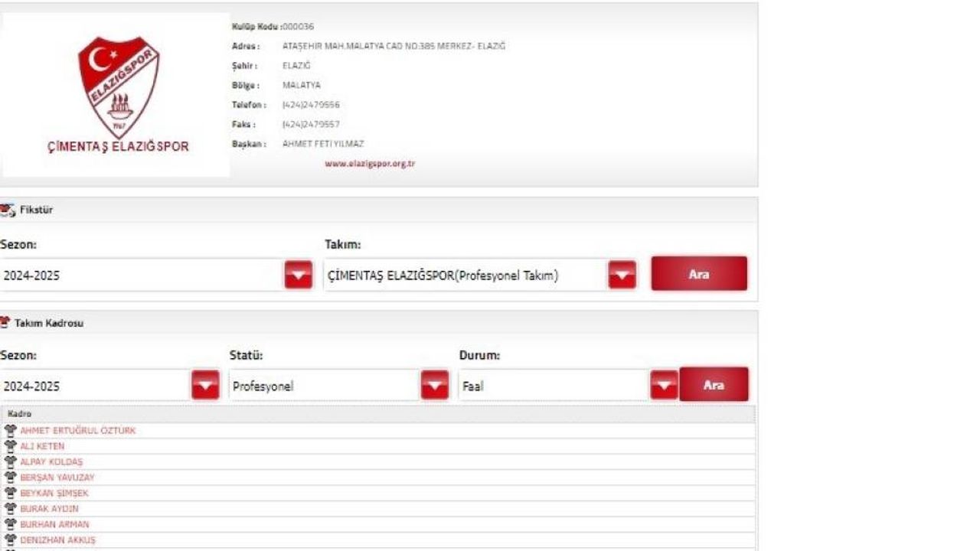Open the Fikstür Sezon dropdown arrow
The width and height of the screenshot is (980, 551).
(299, 275)
